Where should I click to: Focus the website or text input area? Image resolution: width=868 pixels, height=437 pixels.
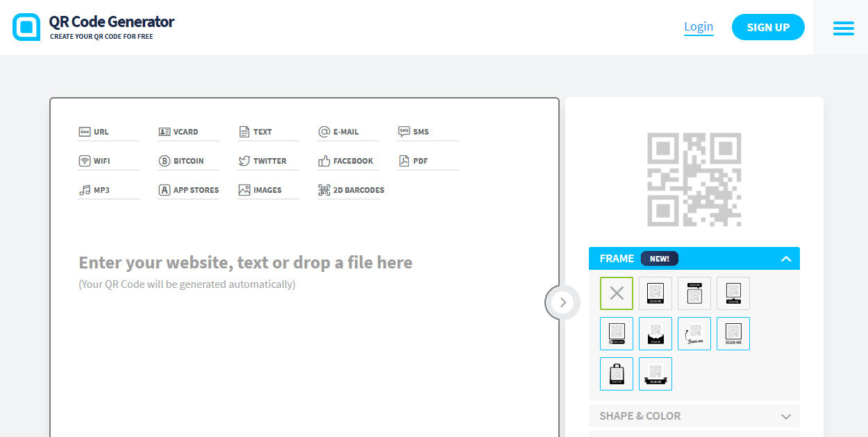tap(246, 263)
